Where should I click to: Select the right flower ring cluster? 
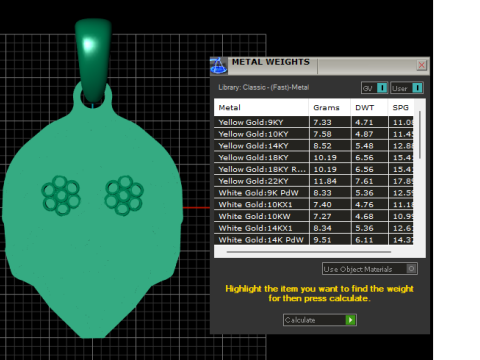[x=124, y=195]
